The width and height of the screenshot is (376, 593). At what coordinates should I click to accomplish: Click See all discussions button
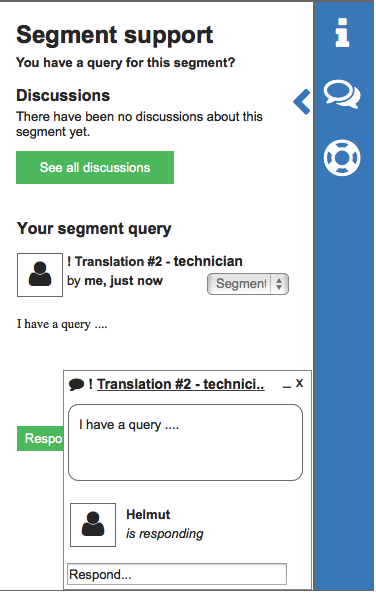(95, 168)
